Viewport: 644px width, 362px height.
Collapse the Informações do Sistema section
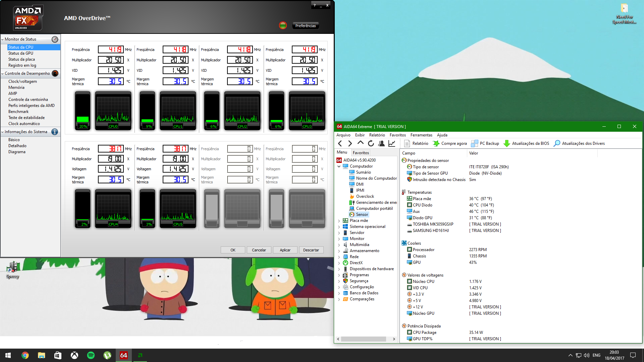(3, 132)
